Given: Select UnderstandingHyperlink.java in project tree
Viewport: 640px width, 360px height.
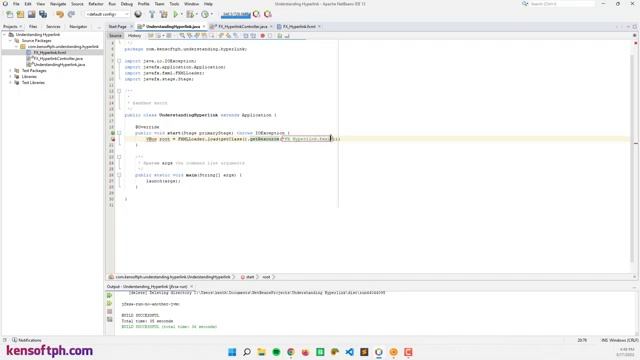Looking at the screenshot, I should click(59, 64).
